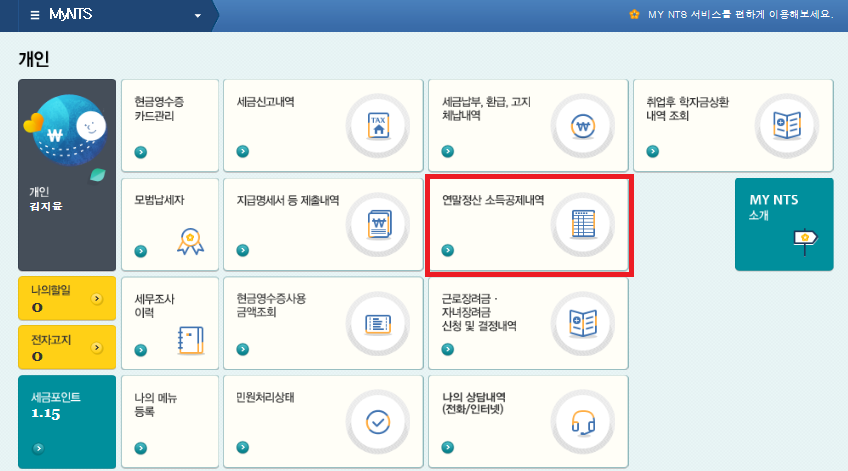Click the spreadsheet icon in 연말정산 소득공제내역
This screenshot has height=471, width=848.
583,225
